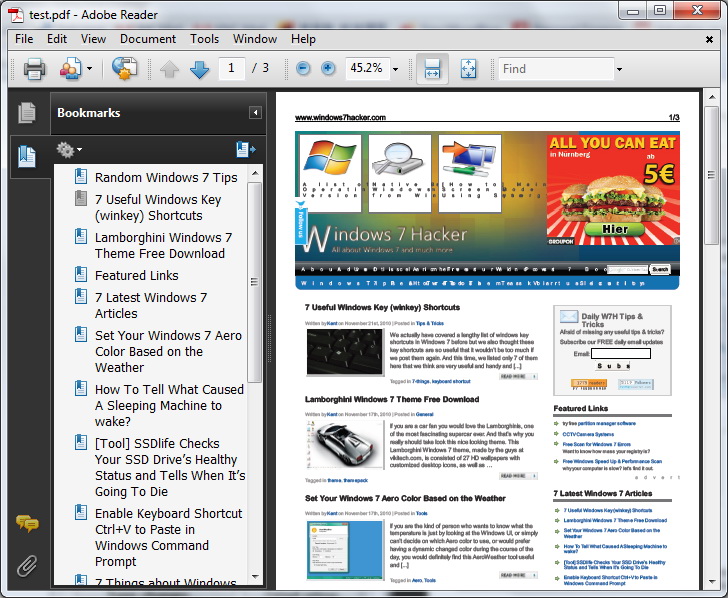Click the Print toolbar icon
Screen dimensions: 728x598
34,69
